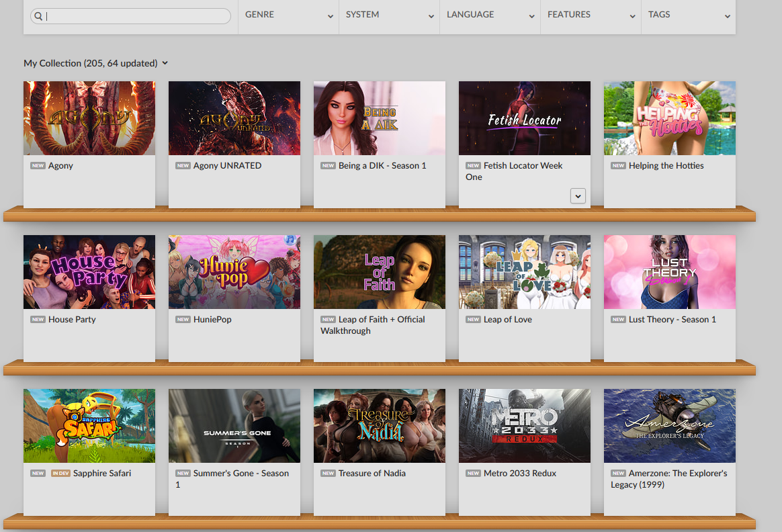Click the Agony UNRATED title text
The width and height of the screenshot is (782, 532).
click(x=228, y=165)
